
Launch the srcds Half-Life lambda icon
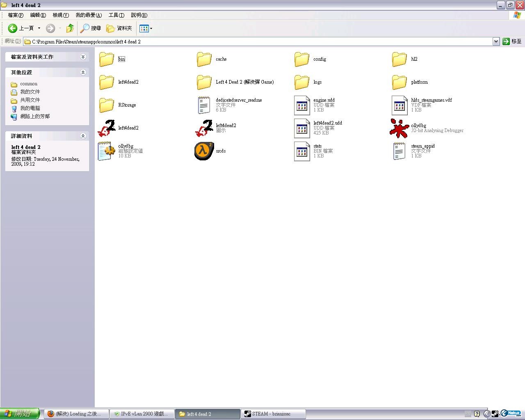pyautogui.click(x=204, y=151)
